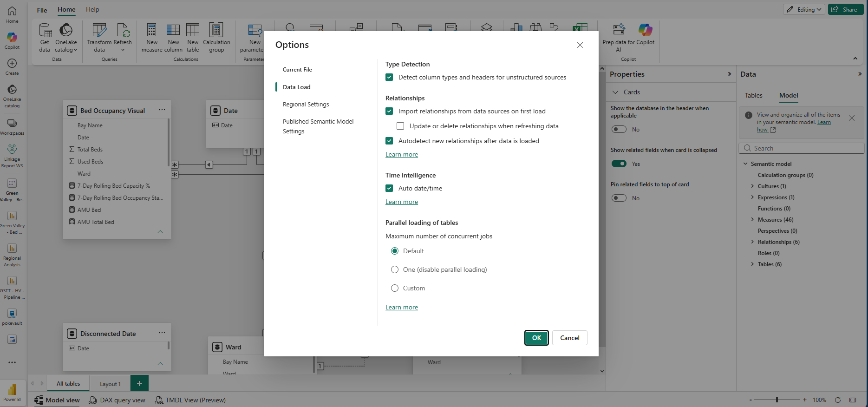Screen dimensions: 868x407
Task: Switch to DAX query view
Action: (x=117, y=400)
